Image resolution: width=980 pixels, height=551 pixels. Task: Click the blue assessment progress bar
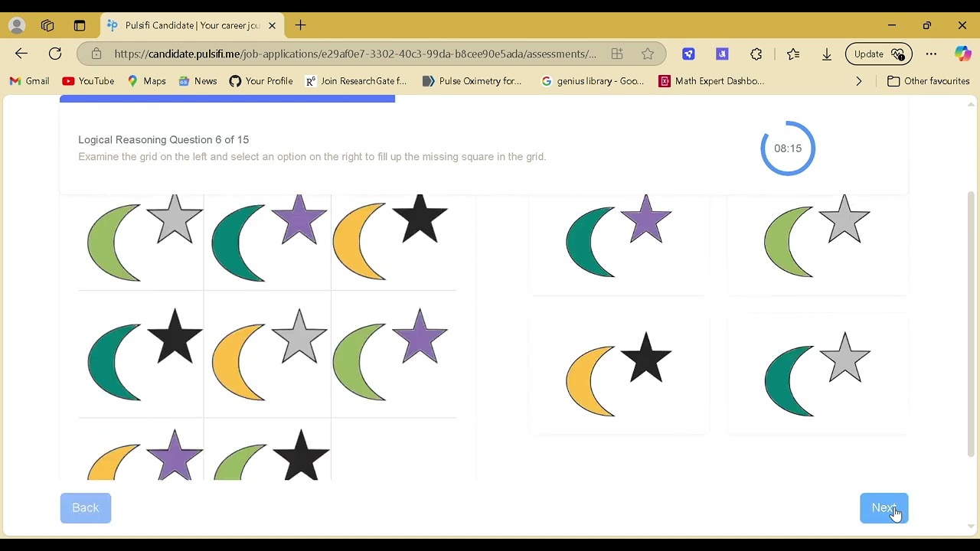click(x=227, y=99)
